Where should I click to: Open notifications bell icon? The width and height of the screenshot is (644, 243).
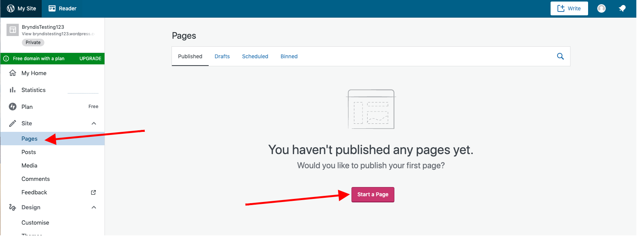(x=622, y=8)
